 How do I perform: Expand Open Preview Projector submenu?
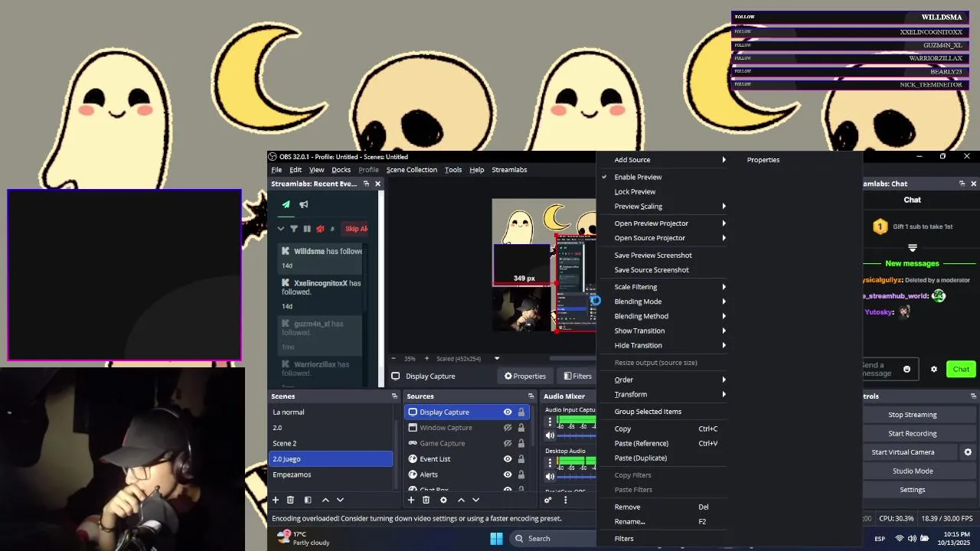click(665, 223)
